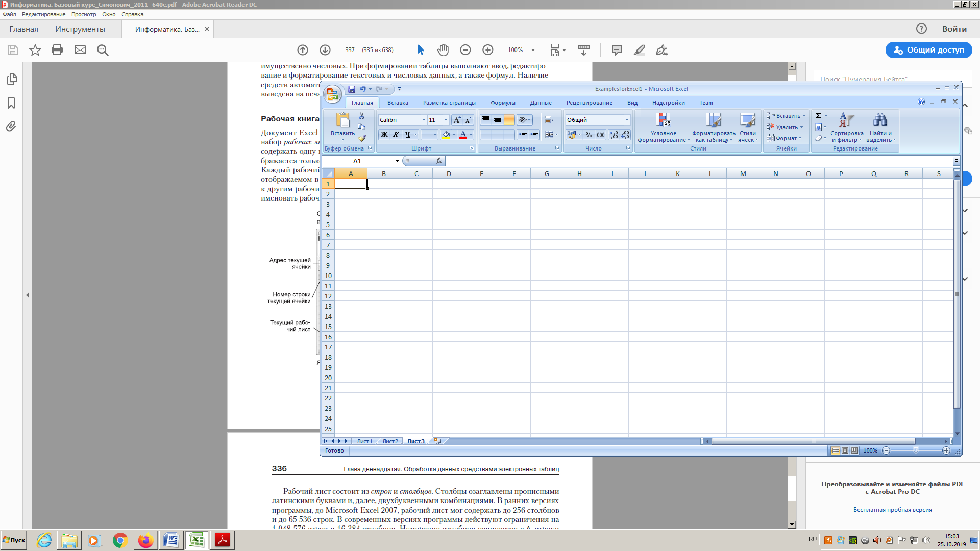Click the decrease indent icon
This screenshot has height=551, width=980.
[x=523, y=135]
